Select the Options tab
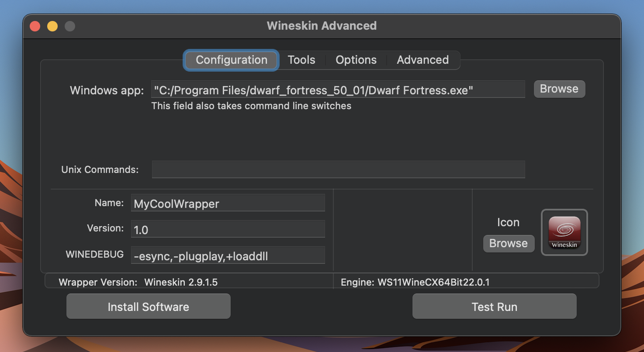The width and height of the screenshot is (644, 352). (356, 60)
